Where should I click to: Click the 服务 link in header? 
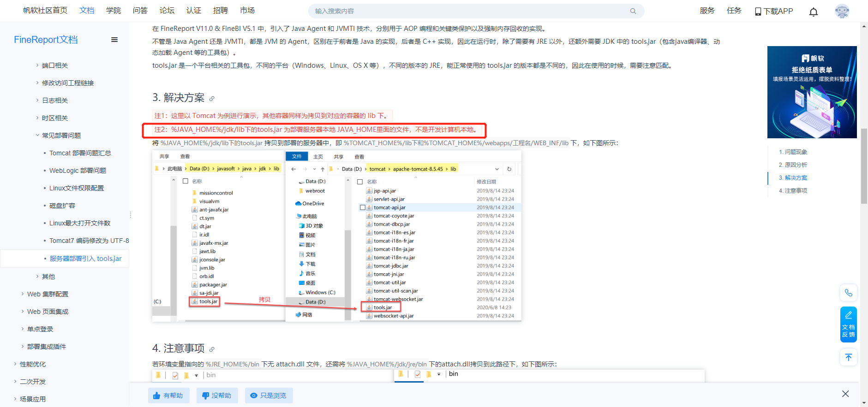click(x=707, y=11)
